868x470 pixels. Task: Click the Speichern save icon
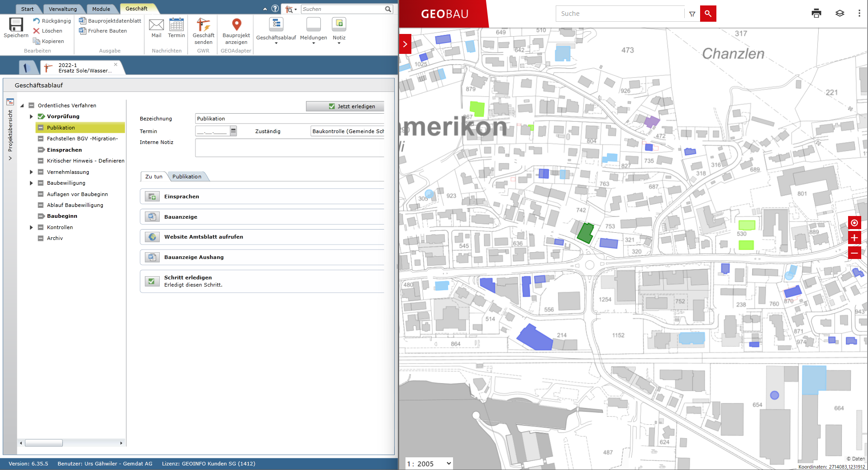pyautogui.click(x=16, y=25)
